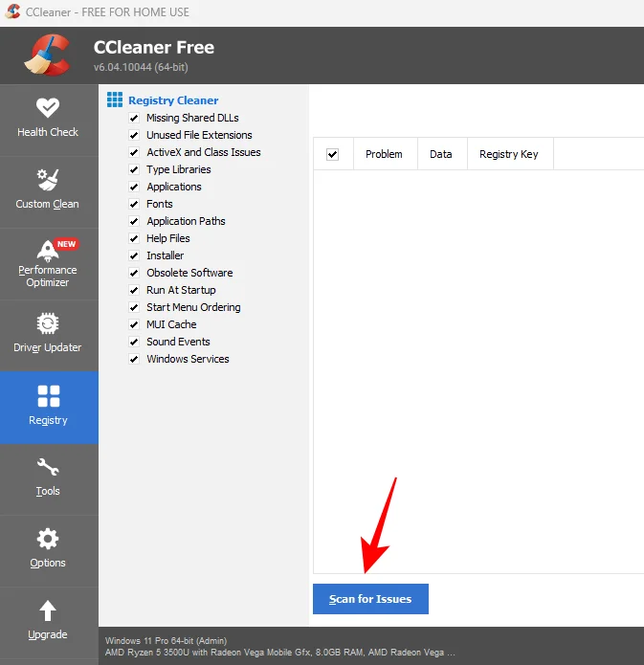Screen dimensions: 644x665
Task: Toggle the Unused File Extensions checkbox
Action: [x=134, y=135]
